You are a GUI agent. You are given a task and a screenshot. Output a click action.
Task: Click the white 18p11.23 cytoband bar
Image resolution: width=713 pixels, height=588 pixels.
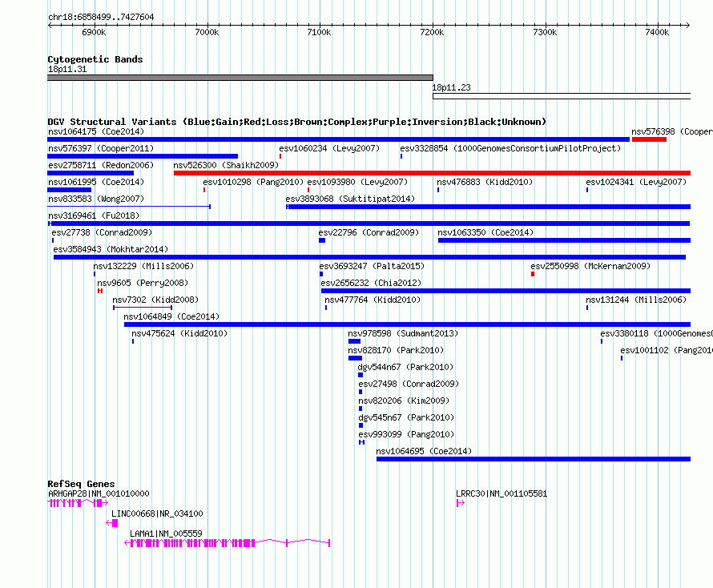pyautogui.click(x=562, y=96)
